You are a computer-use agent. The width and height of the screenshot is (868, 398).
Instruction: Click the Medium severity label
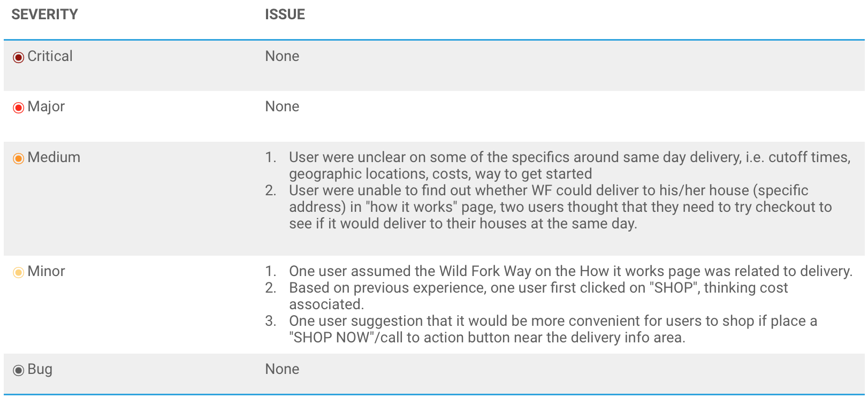click(54, 157)
